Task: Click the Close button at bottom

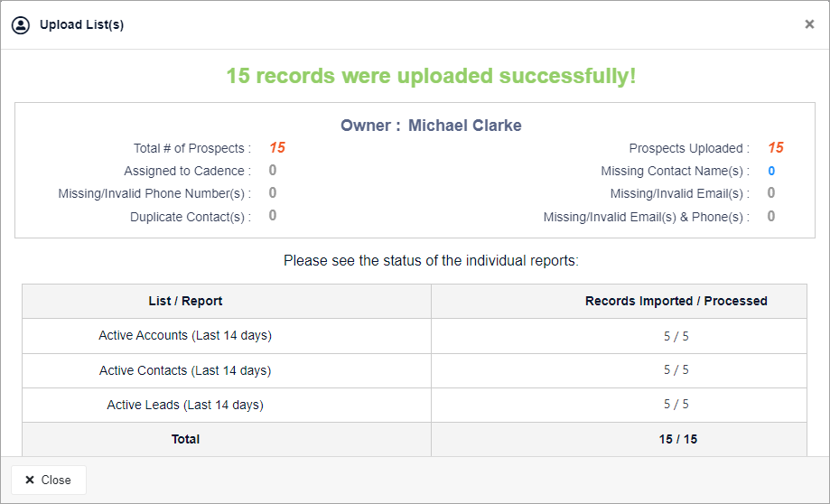Action: 49,480
